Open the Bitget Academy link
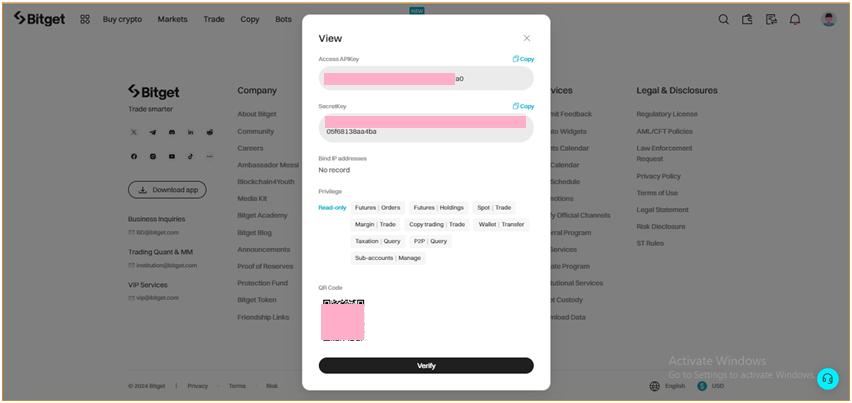The width and height of the screenshot is (852, 403). click(x=262, y=216)
